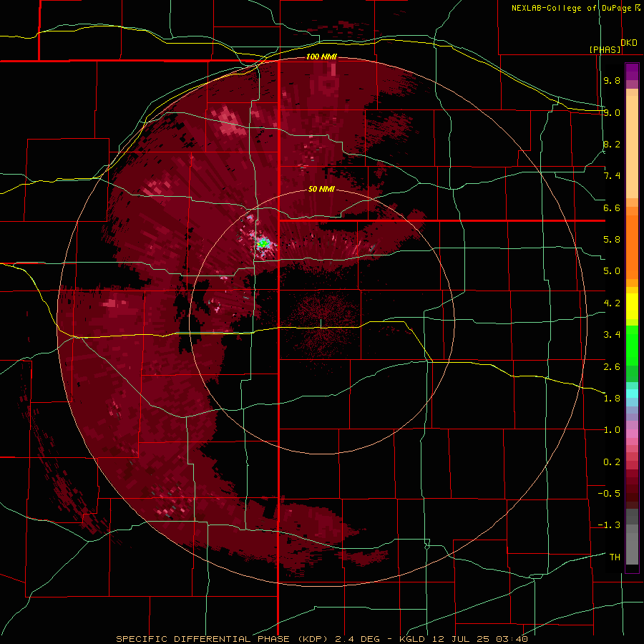Click the 8.2 color scale value
The height and width of the screenshot is (644, 644).
pyautogui.click(x=612, y=144)
